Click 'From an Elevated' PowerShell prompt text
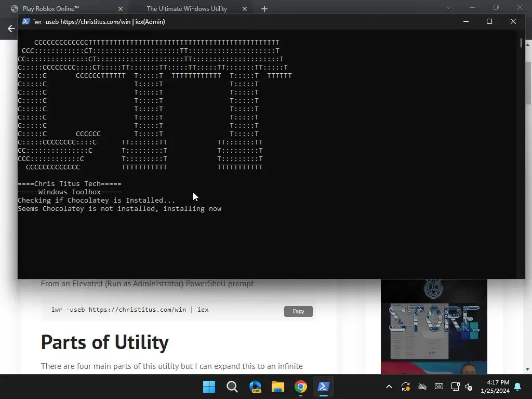The image size is (532, 399). (x=147, y=284)
